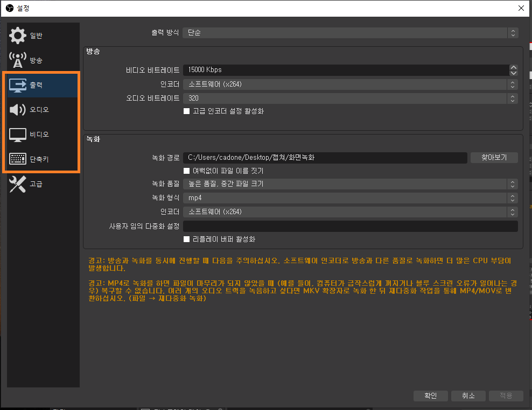
Task: Open 녹화 형식 dropdown showing mp4
Action: [x=351, y=197]
